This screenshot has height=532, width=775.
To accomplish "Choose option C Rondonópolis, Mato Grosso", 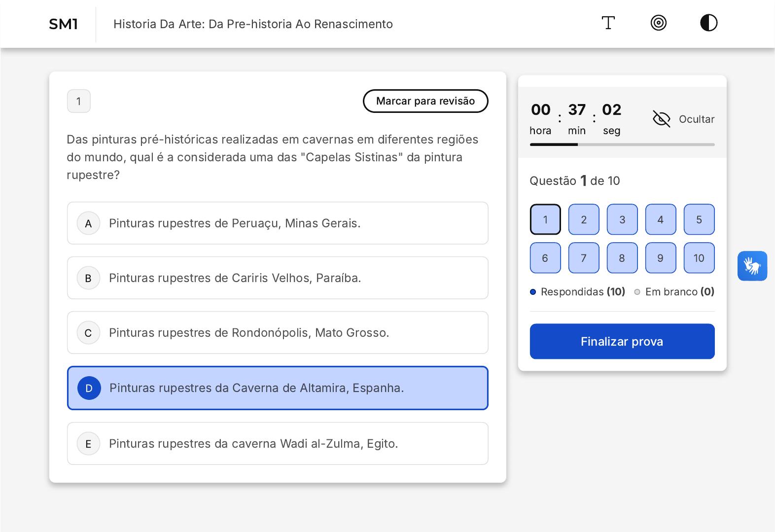I will click(278, 333).
